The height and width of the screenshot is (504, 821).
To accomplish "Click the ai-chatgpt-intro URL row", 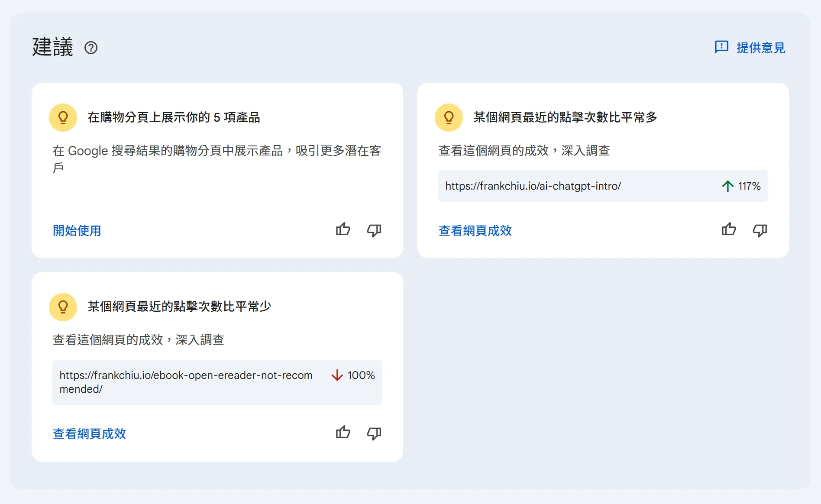I will coord(533,186).
